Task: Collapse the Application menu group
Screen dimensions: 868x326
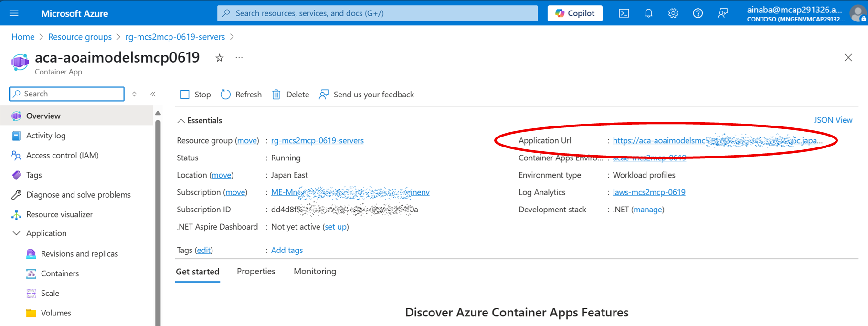Action: pos(16,233)
